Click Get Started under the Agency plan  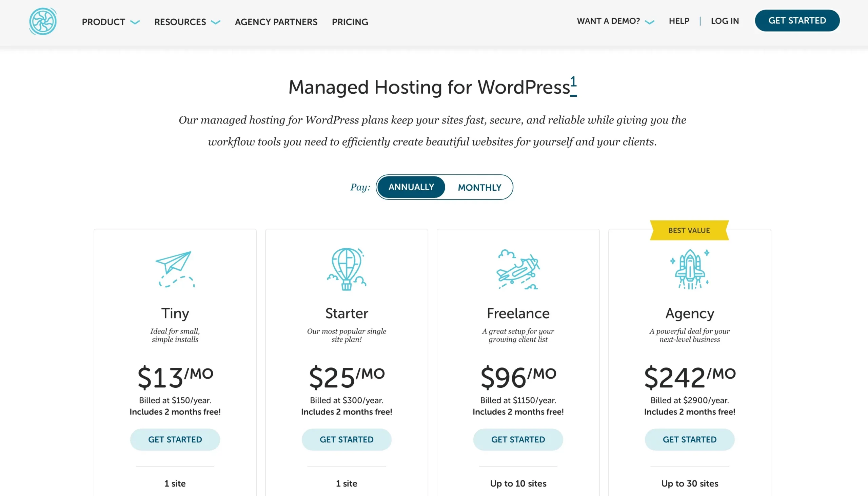689,439
